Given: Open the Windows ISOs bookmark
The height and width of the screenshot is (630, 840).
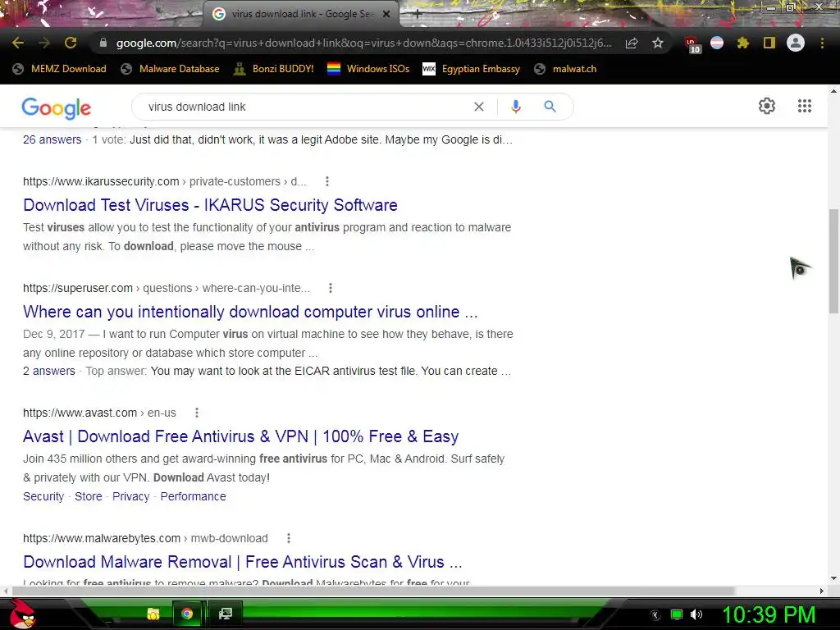Looking at the screenshot, I should pyautogui.click(x=368, y=69).
